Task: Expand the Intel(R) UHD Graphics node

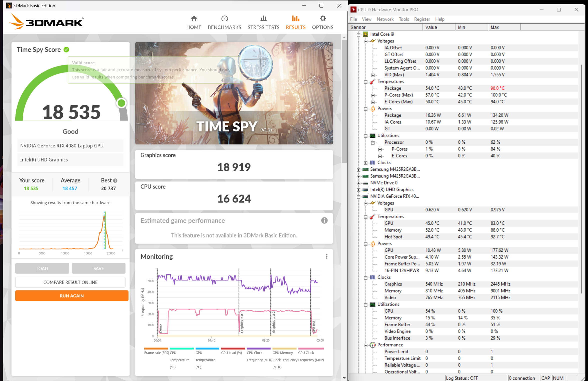Action: [358, 190]
